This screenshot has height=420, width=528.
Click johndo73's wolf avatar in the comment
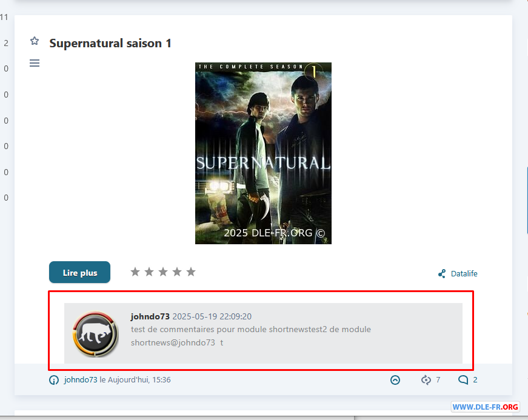click(96, 334)
